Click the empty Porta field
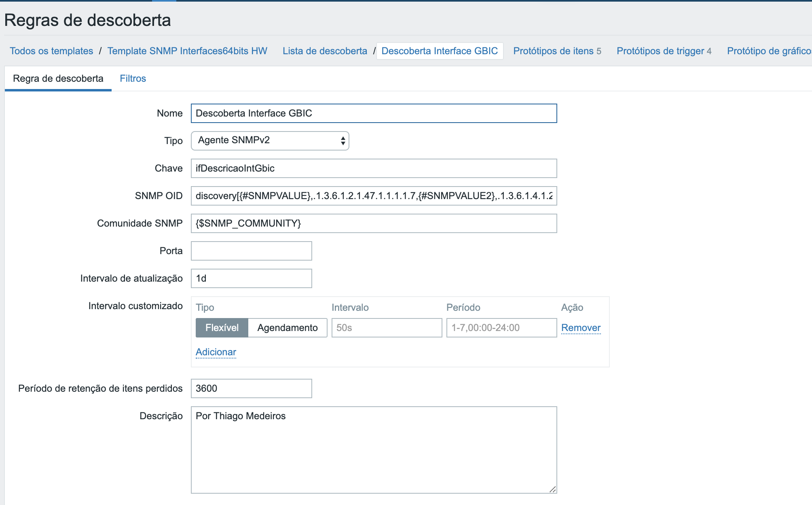The width and height of the screenshot is (812, 505). pos(251,251)
